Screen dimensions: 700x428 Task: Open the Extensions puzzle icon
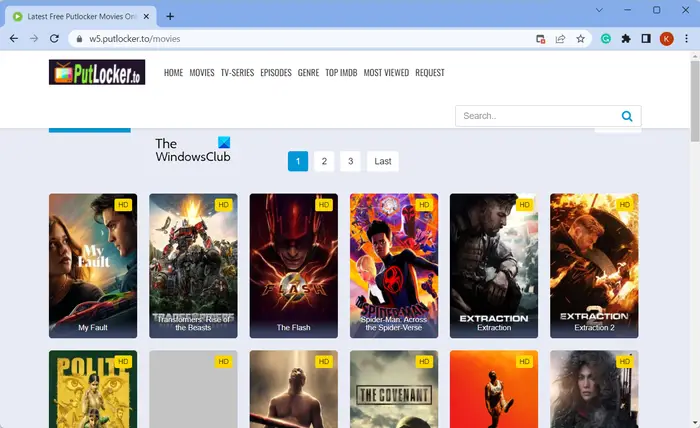tap(626, 39)
